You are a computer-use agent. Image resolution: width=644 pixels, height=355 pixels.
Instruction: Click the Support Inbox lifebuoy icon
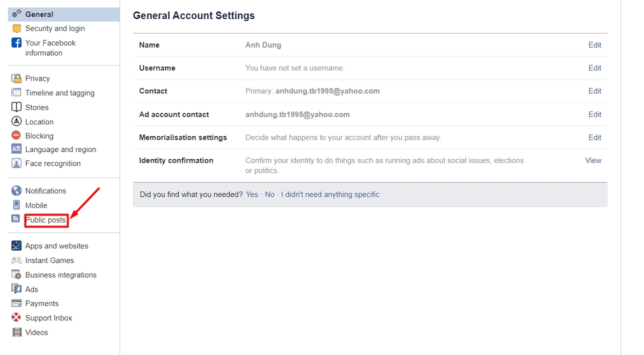(x=17, y=318)
